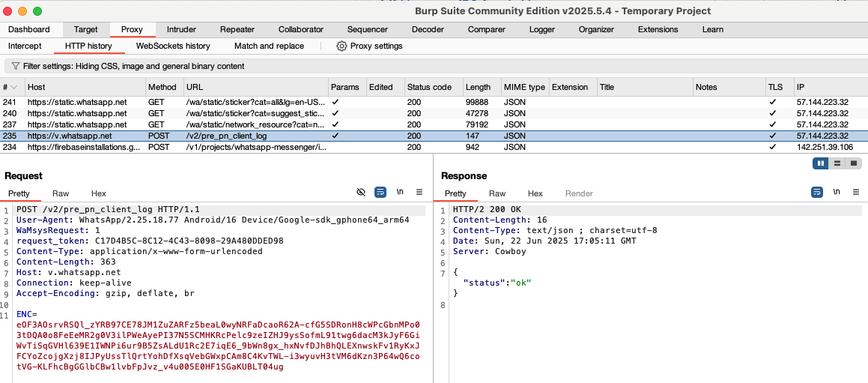Image resolution: width=868 pixels, height=383 pixels.
Task: Switch Response view to Raw
Action: pyautogui.click(x=497, y=193)
